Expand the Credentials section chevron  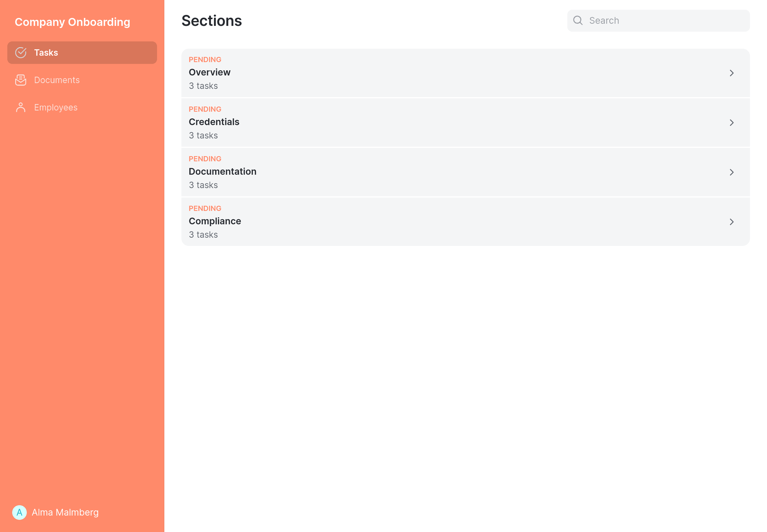[731, 123]
